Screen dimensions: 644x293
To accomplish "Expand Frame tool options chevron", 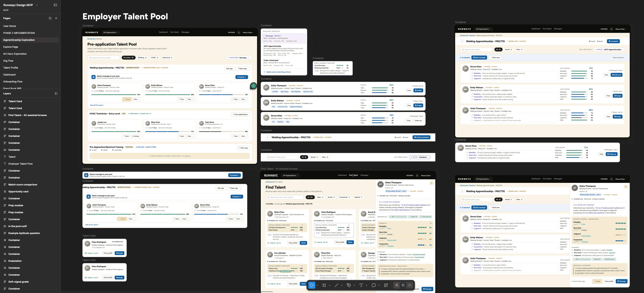I will coord(330,285).
